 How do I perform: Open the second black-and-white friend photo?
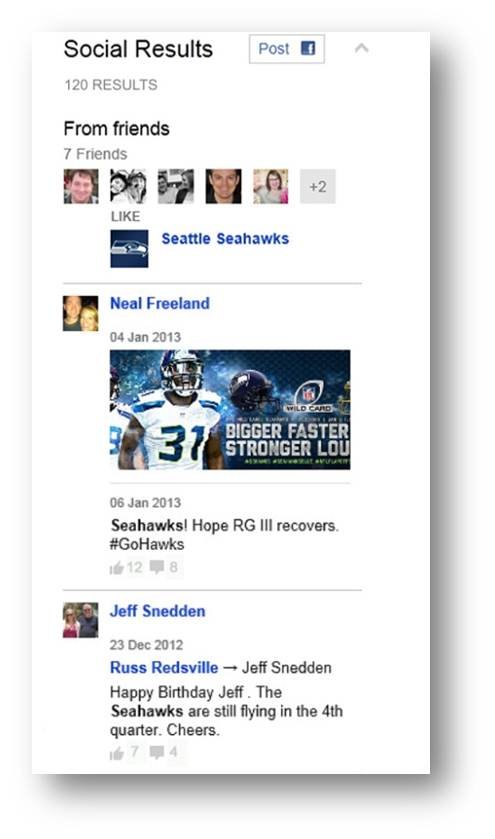click(128, 186)
